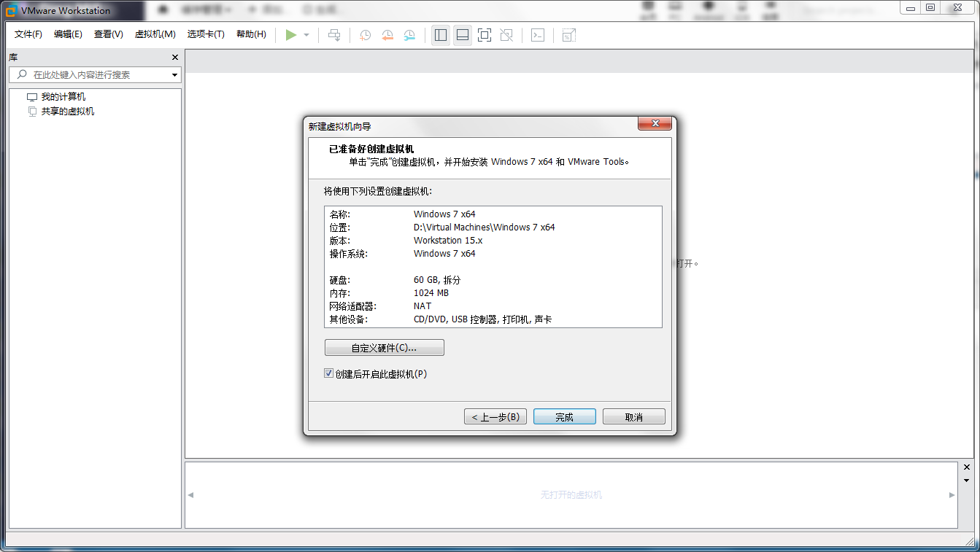Open the snapshot manager wrench-clock icon
Image resolution: width=980 pixels, height=552 pixels.
click(x=409, y=35)
